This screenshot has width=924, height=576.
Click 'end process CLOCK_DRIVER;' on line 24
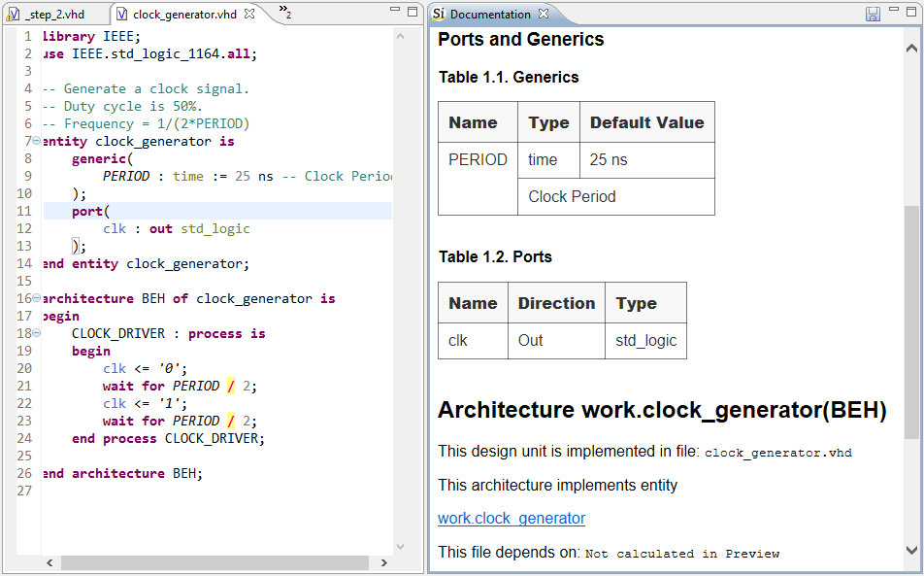[x=168, y=439]
